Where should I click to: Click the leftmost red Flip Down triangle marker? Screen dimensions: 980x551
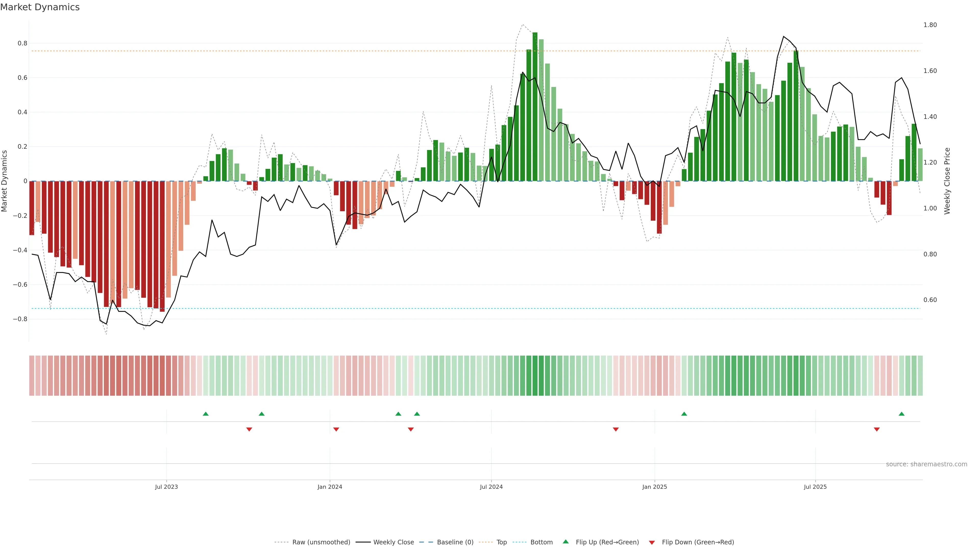pos(249,429)
